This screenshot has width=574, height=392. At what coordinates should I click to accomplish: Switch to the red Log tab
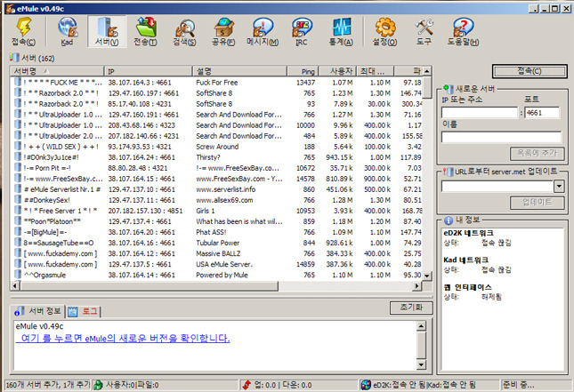84,311
